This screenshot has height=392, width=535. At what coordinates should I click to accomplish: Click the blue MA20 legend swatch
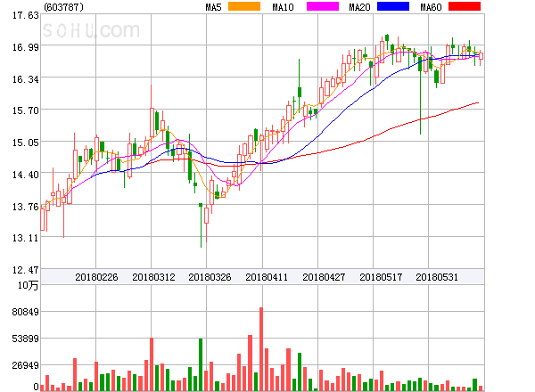pyautogui.click(x=393, y=6)
